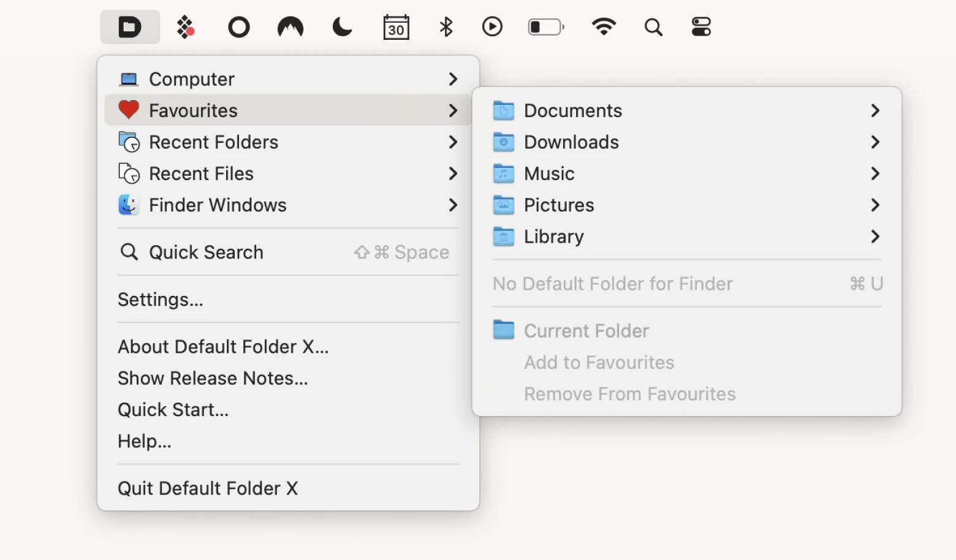Select Quit Default Folder X

[288, 488]
